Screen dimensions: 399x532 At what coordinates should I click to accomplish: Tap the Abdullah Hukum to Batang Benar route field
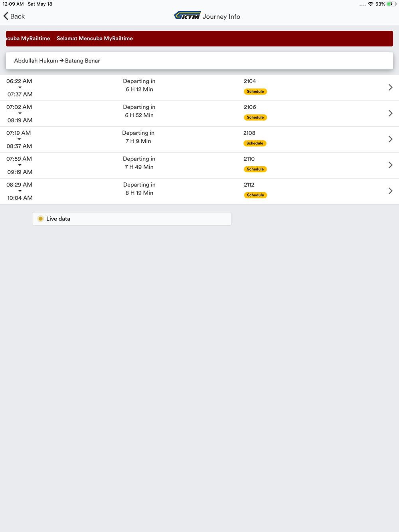tap(199, 61)
